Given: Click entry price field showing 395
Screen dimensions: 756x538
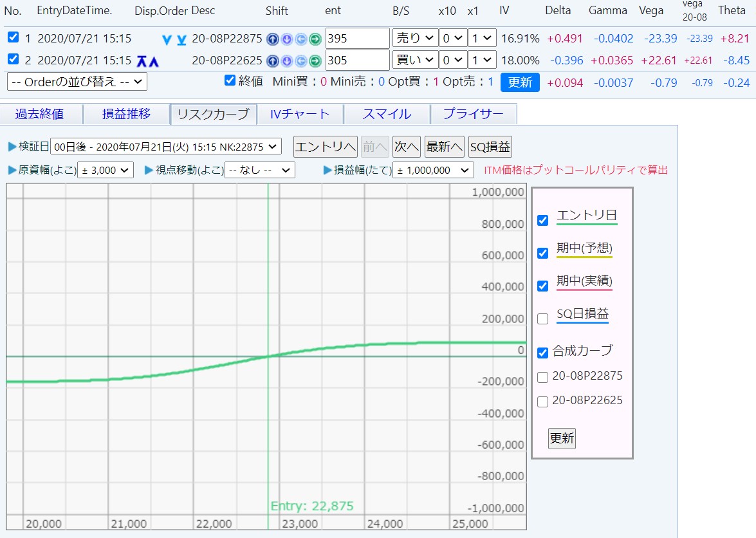Looking at the screenshot, I should (357, 38).
